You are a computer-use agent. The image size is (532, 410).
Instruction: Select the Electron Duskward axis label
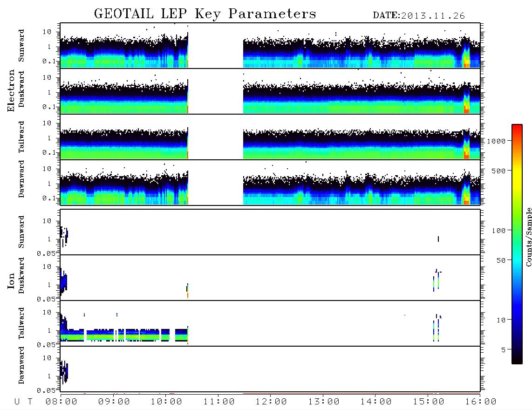(21, 89)
